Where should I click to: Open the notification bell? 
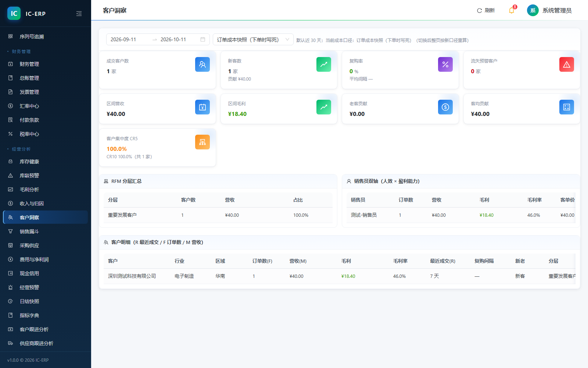coord(511,10)
